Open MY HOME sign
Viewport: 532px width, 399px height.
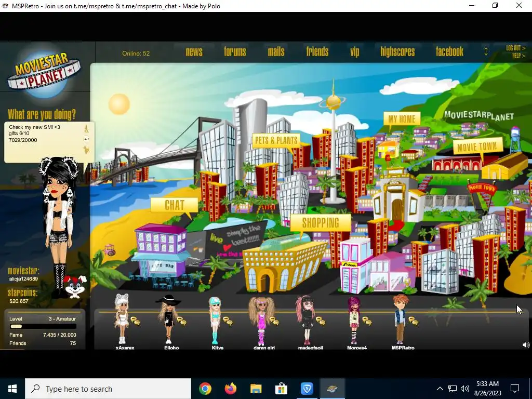click(402, 119)
